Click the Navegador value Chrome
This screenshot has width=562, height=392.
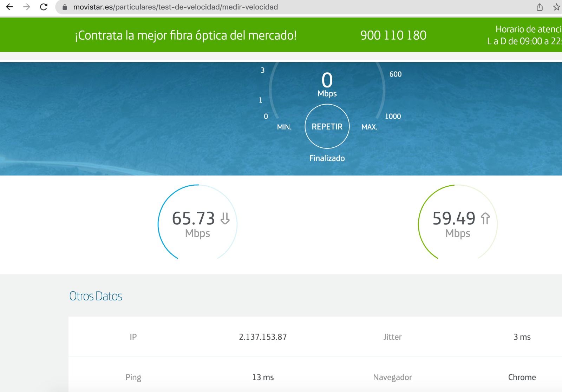click(522, 377)
